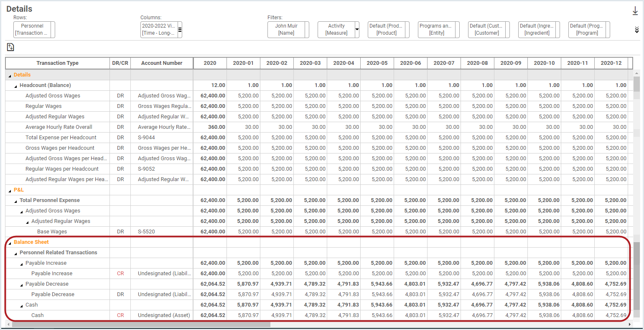Open the Default [Product] filter
The image size is (644, 330).
point(389,30)
